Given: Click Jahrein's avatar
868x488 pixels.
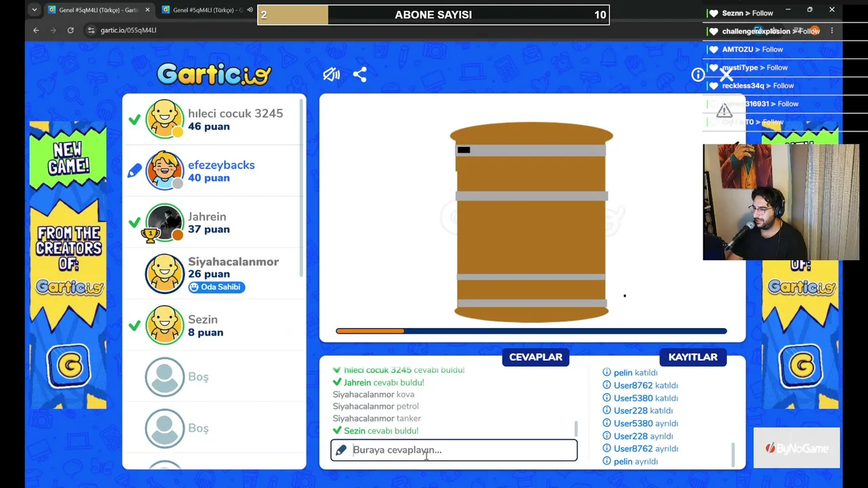Looking at the screenshot, I should pos(165,222).
